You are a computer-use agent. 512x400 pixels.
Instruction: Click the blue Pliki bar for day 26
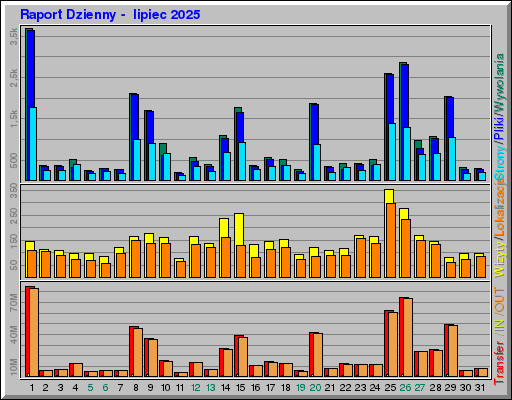coord(406,96)
